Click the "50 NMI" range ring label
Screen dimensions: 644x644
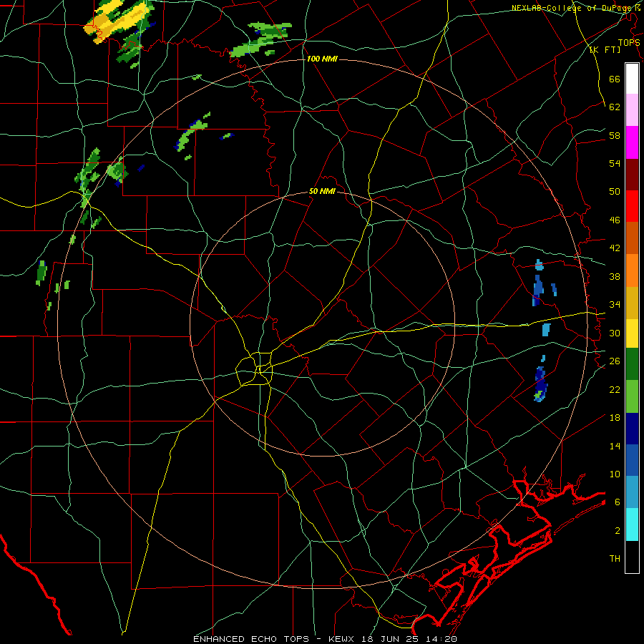coord(322,191)
